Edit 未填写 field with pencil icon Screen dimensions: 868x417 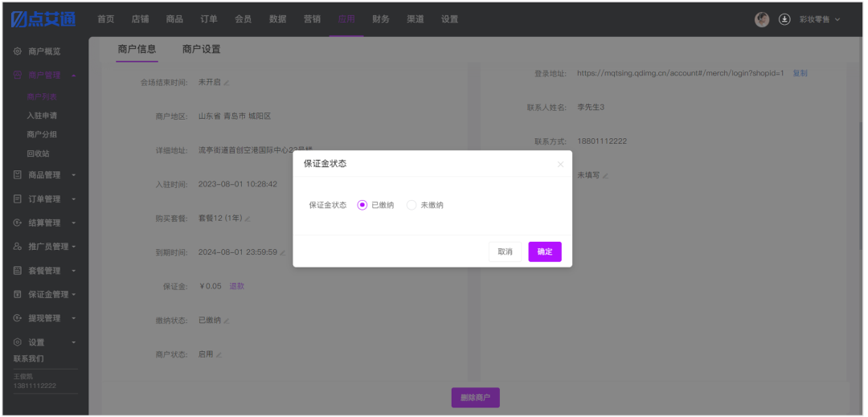pos(605,176)
